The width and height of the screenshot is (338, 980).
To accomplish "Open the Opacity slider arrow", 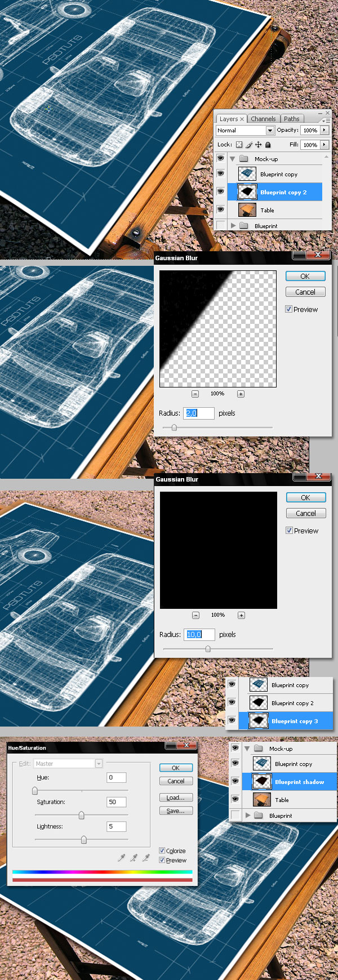I will pos(324,130).
